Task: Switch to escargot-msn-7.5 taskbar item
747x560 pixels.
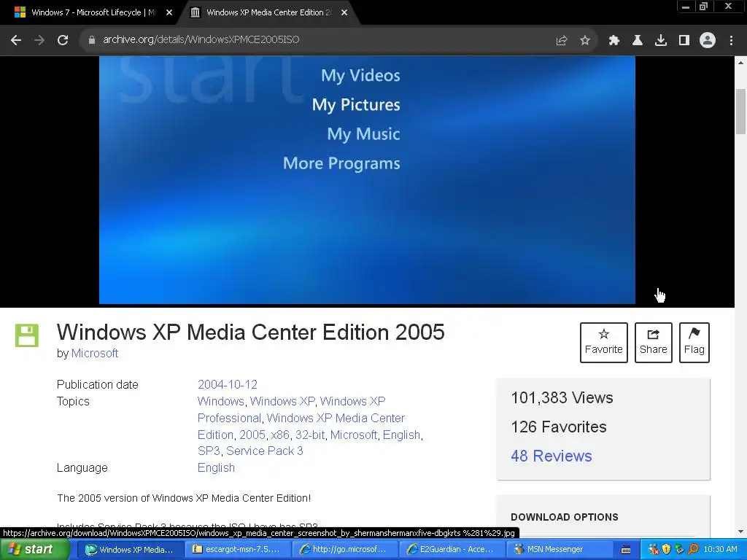Action: tap(237, 550)
